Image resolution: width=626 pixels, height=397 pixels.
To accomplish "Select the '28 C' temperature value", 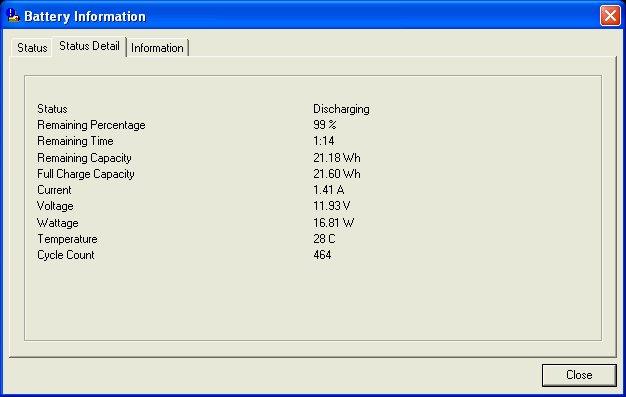I will tap(324, 239).
